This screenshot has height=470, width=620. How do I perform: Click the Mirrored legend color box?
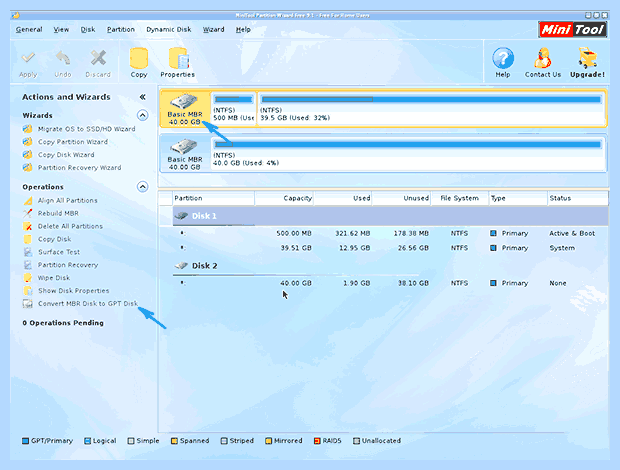tap(268, 441)
